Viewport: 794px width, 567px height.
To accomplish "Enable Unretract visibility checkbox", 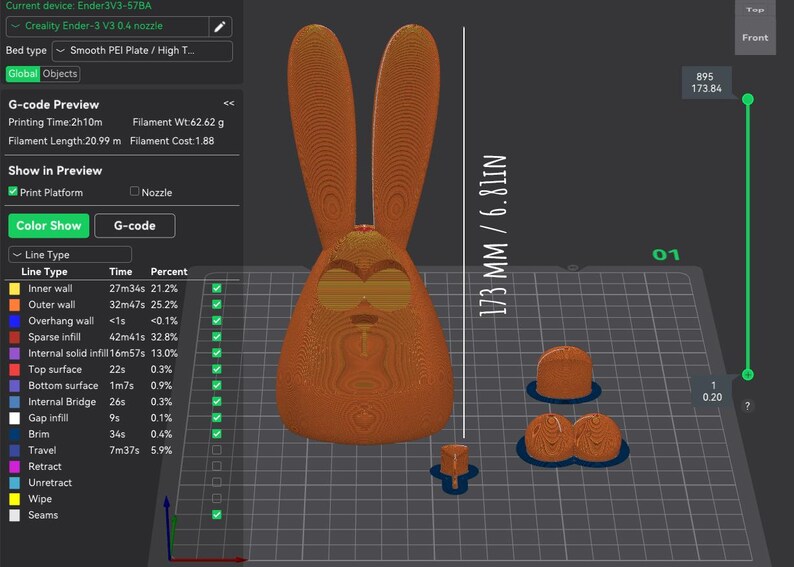I will coord(217,482).
